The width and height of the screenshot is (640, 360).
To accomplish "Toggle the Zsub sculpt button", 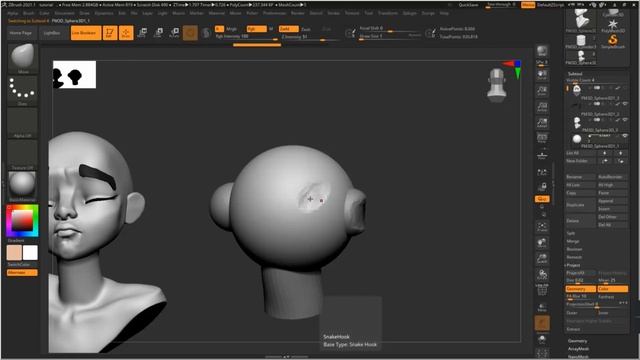I will (306, 29).
